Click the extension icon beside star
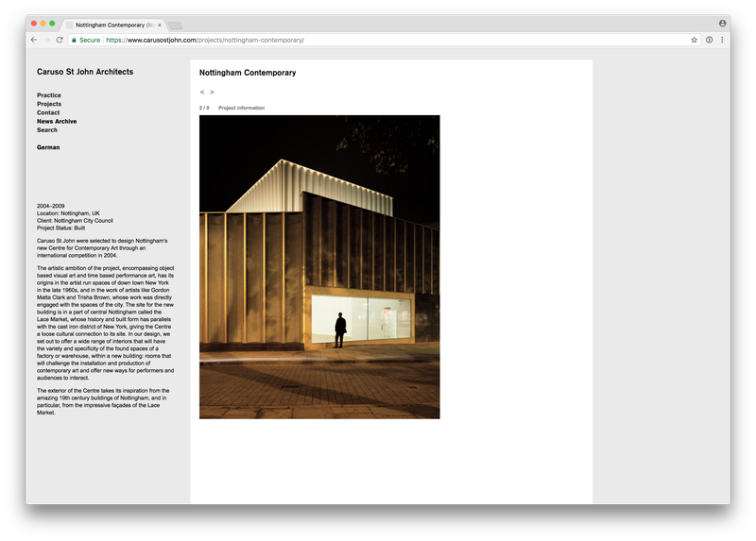Viewport: 756px width, 541px height. tap(710, 40)
